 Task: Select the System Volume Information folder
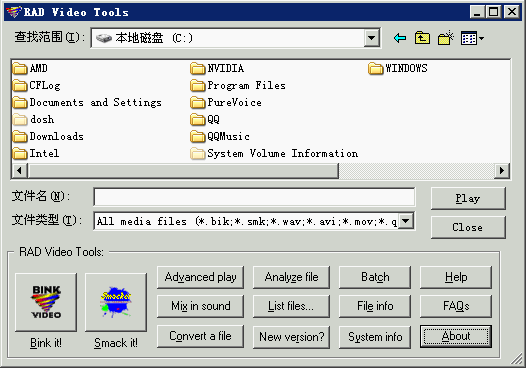(274, 153)
